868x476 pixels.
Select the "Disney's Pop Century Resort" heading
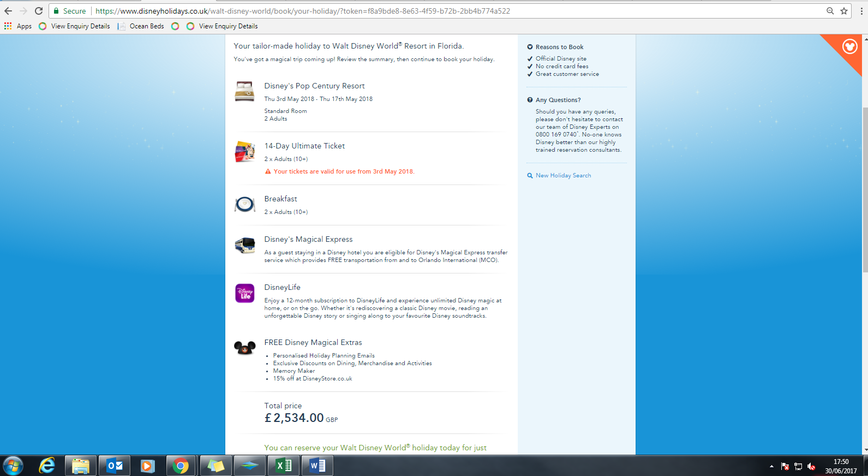click(x=314, y=86)
